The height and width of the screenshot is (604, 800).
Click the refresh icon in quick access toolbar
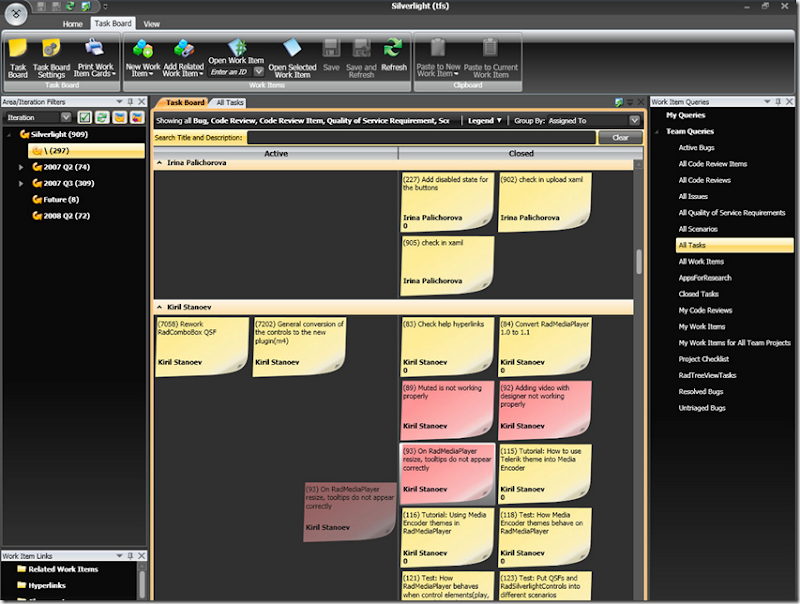[x=70, y=6]
